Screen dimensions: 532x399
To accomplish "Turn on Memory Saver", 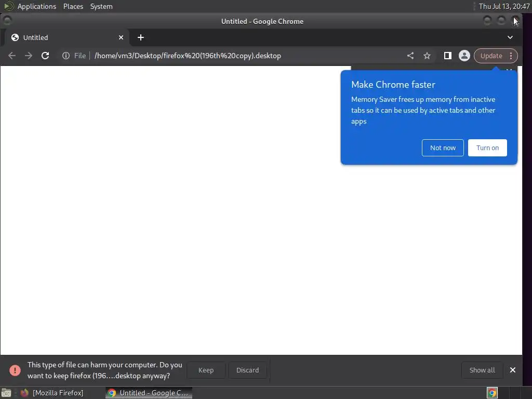I will click(487, 148).
